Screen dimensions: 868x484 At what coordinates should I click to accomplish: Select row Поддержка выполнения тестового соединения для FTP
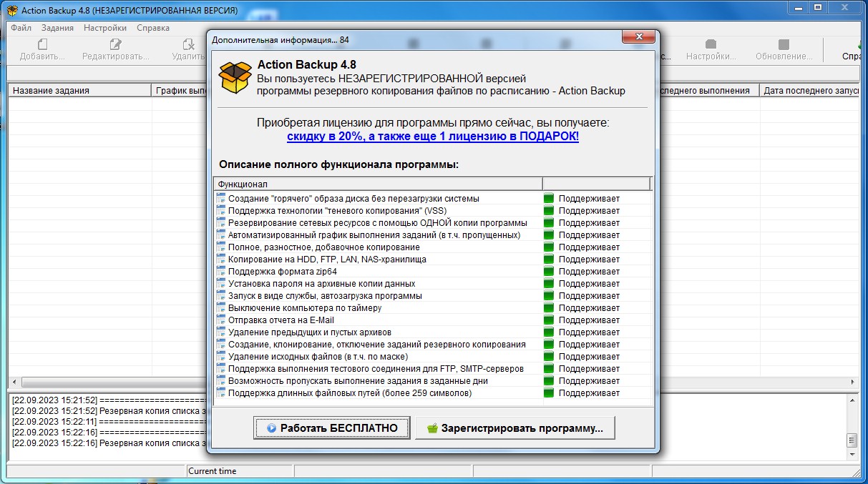pos(433,368)
